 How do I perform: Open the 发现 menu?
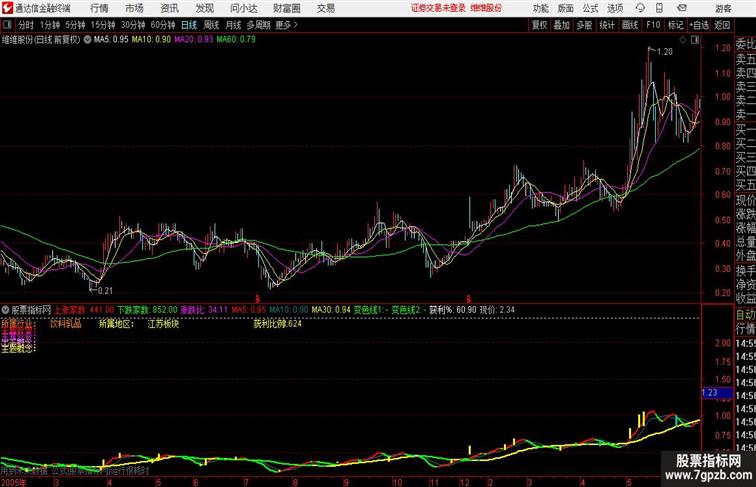click(204, 8)
